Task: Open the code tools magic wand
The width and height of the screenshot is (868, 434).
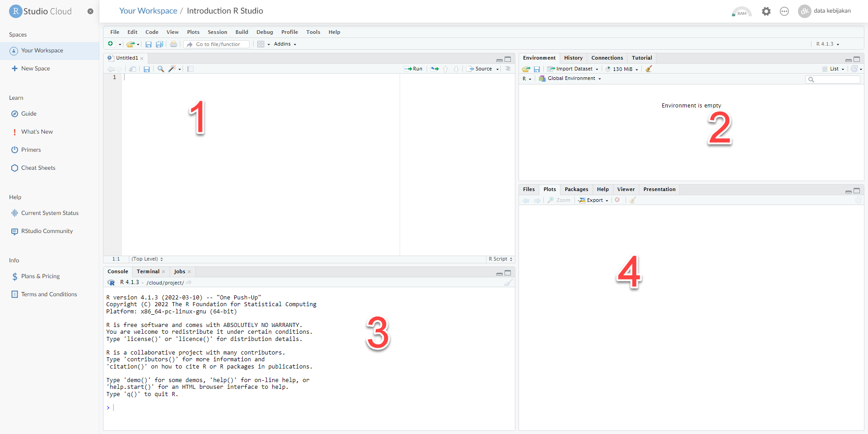Action: [172, 69]
